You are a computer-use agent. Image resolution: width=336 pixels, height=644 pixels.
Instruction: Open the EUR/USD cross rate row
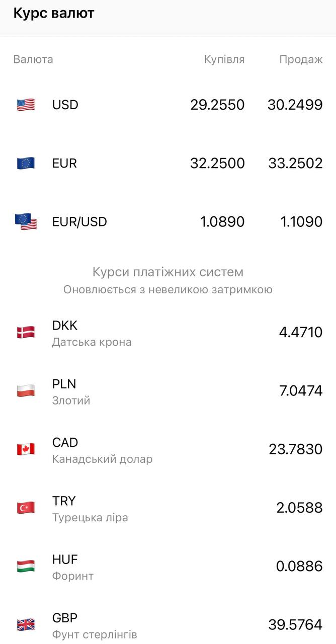click(x=168, y=221)
